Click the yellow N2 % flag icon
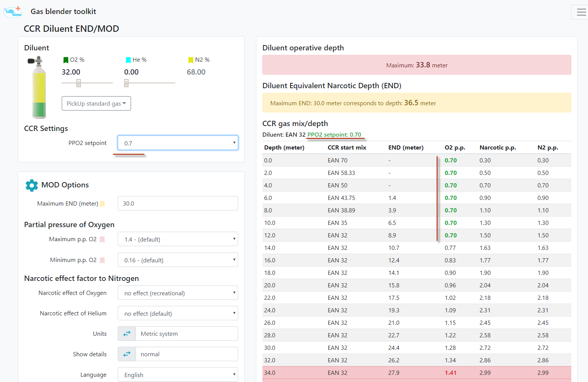This screenshot has width=588, height=382. [x=191, y=60]
